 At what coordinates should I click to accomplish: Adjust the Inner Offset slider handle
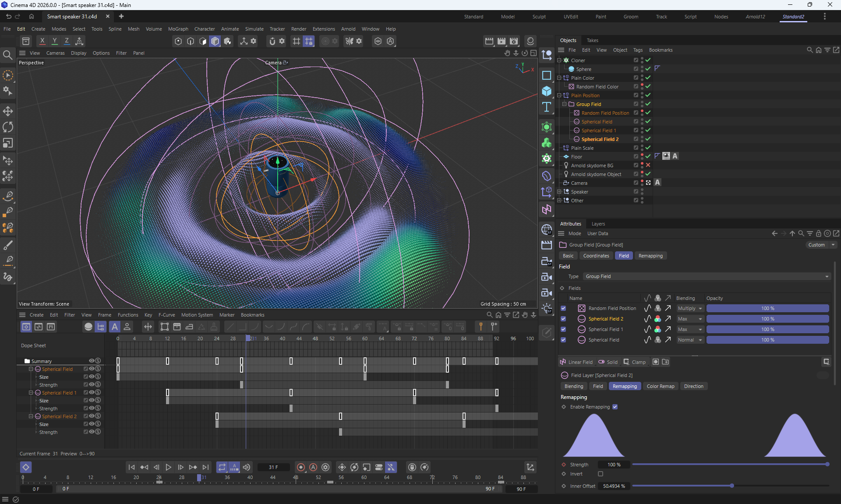coord(731,486)
